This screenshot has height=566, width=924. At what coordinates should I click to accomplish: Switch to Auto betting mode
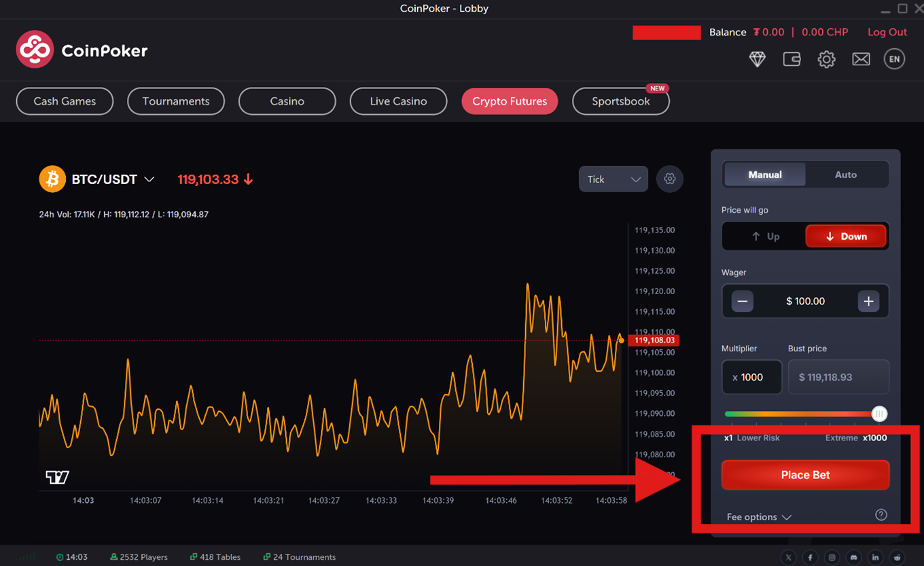846,175
